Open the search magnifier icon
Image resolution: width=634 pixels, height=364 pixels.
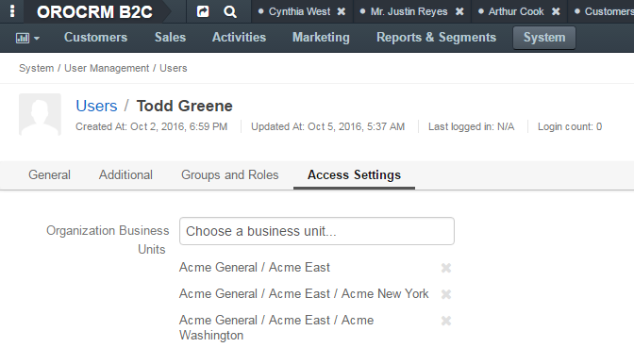pos(230,11)
